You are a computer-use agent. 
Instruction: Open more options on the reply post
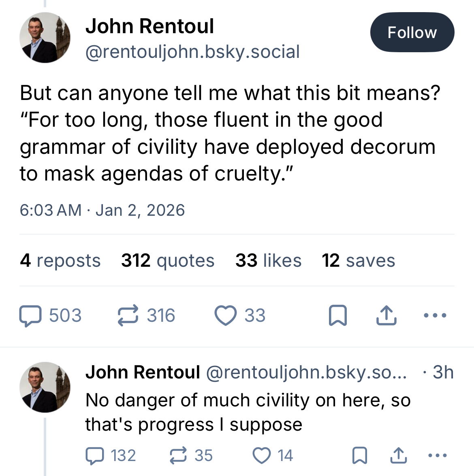pyautogui.click(x=437, y=456)
